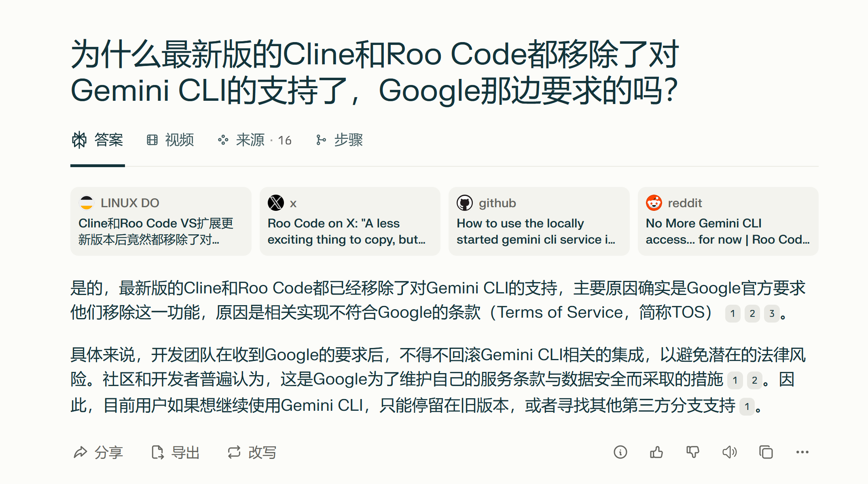Open the 步骤 tab
The image size is (868, 484).
(x=339, y=140)
